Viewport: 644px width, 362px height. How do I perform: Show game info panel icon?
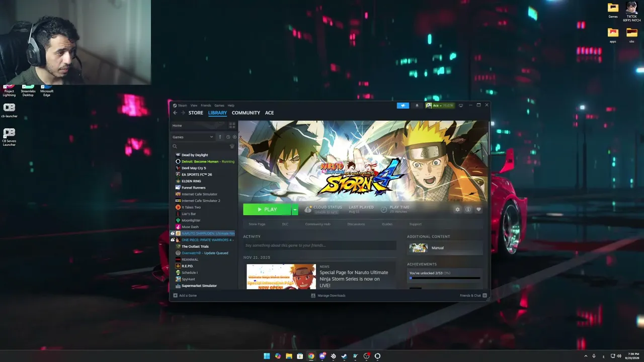click(468, 209)
